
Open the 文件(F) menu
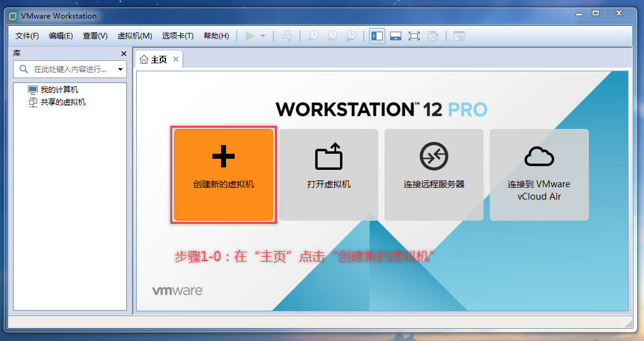27,36
